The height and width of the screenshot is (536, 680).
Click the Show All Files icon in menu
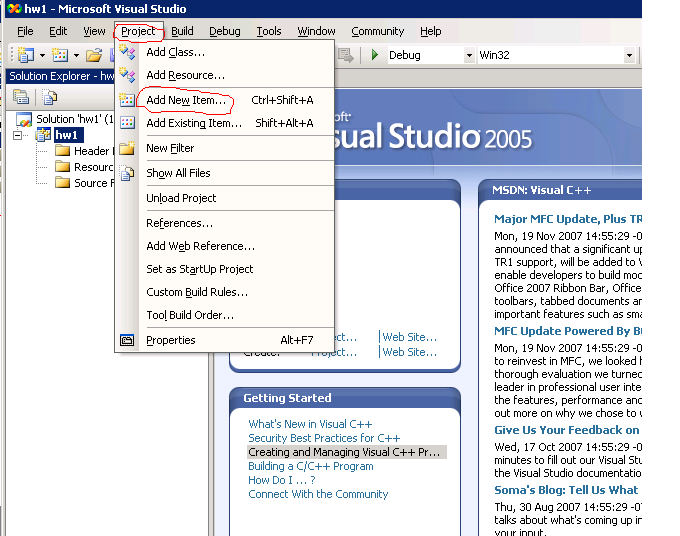127,173
